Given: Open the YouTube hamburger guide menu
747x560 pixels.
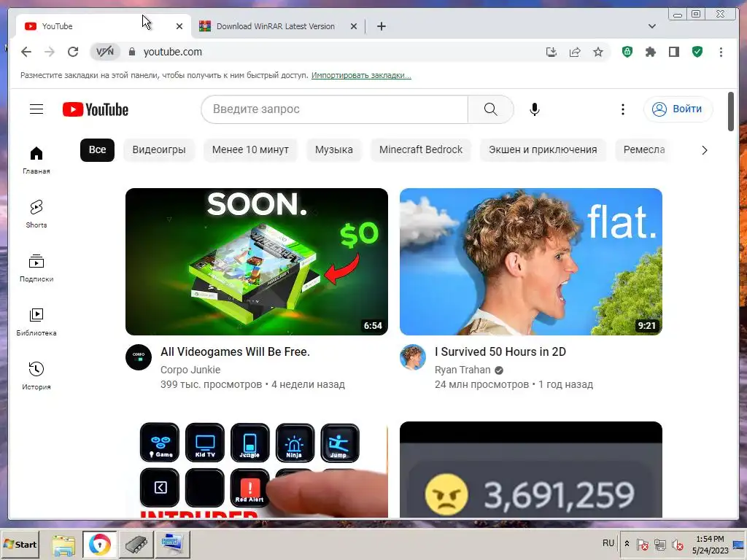Looking at the screenshot, I should (36, 109).
